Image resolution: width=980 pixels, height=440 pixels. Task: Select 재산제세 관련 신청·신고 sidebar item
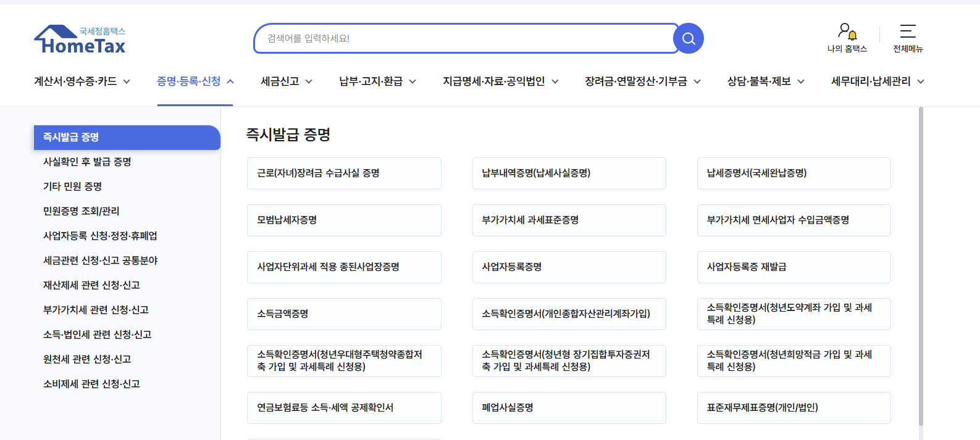pyautogui.click(x=91, y=285)
